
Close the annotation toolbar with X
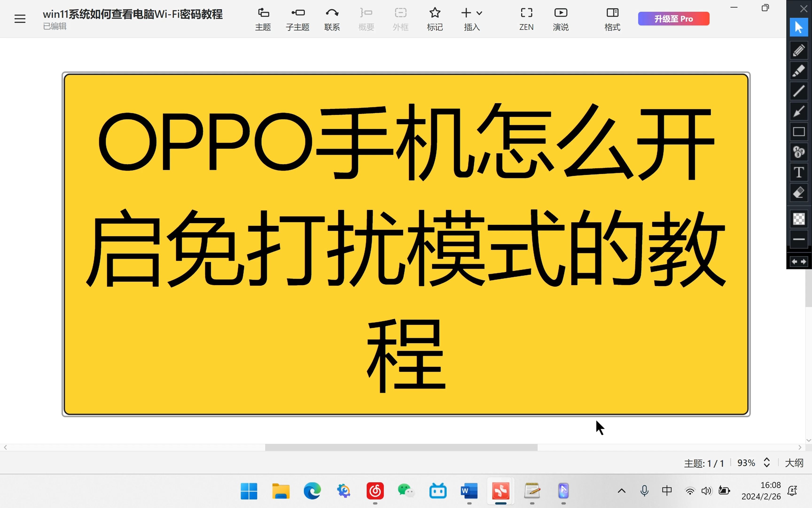804,9
